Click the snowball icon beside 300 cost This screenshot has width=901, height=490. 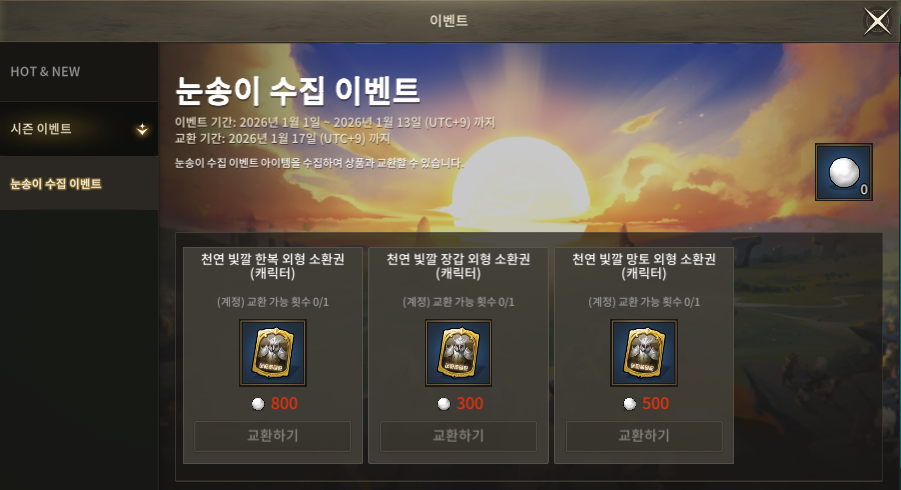click(x=444, y=404)
